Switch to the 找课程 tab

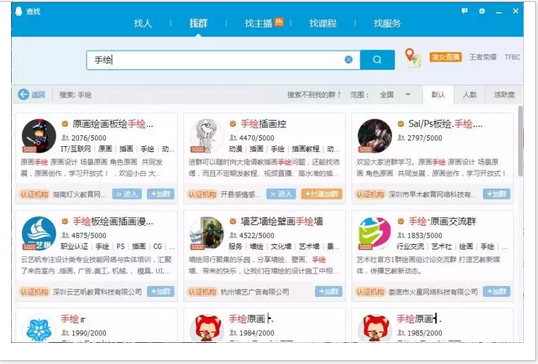click(x=323, y=23)
